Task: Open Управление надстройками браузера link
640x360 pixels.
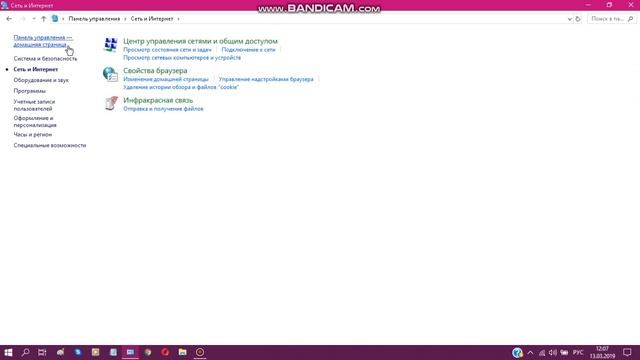Action: pyautogui.click(x=266, y=79)
